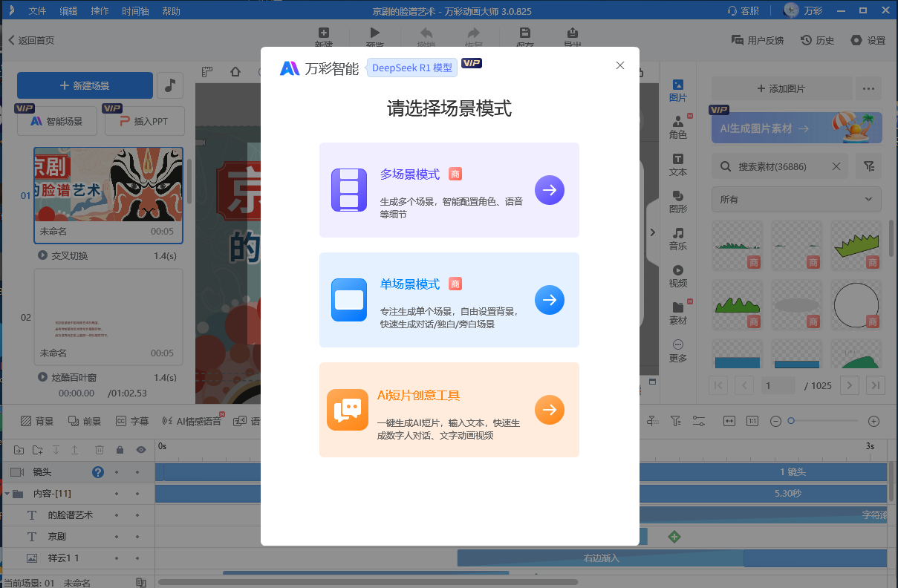The width and height of the screenshot is (898, 588).
Task: Click the trash delete icon in timeline
Action: (99, 450)
